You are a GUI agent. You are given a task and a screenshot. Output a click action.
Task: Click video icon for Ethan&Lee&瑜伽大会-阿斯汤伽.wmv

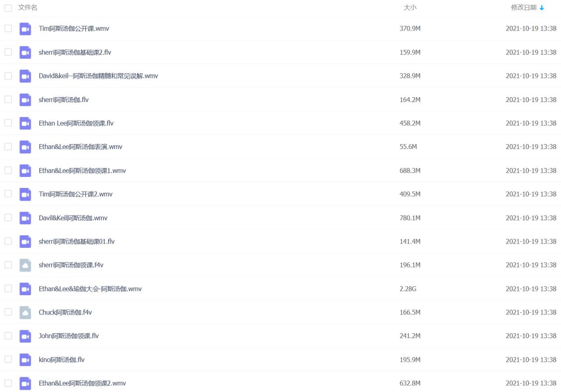[25, 289]
